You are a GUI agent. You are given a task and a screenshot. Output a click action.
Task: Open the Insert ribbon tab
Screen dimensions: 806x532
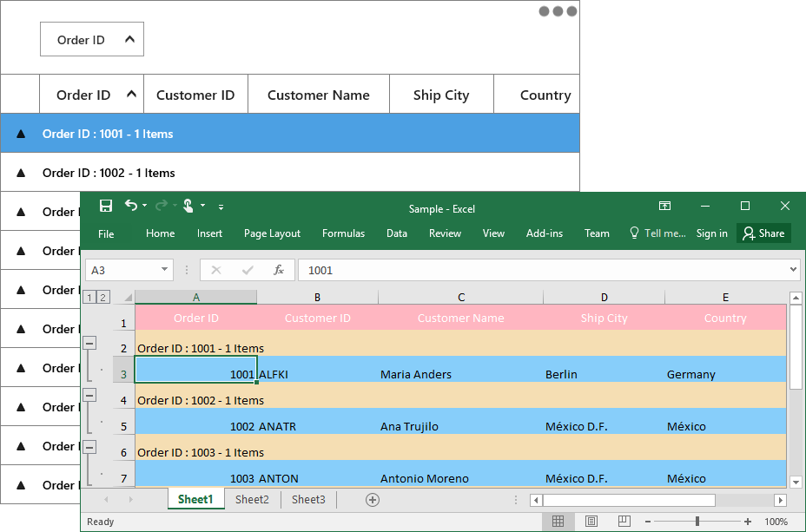tap(209, 233)
